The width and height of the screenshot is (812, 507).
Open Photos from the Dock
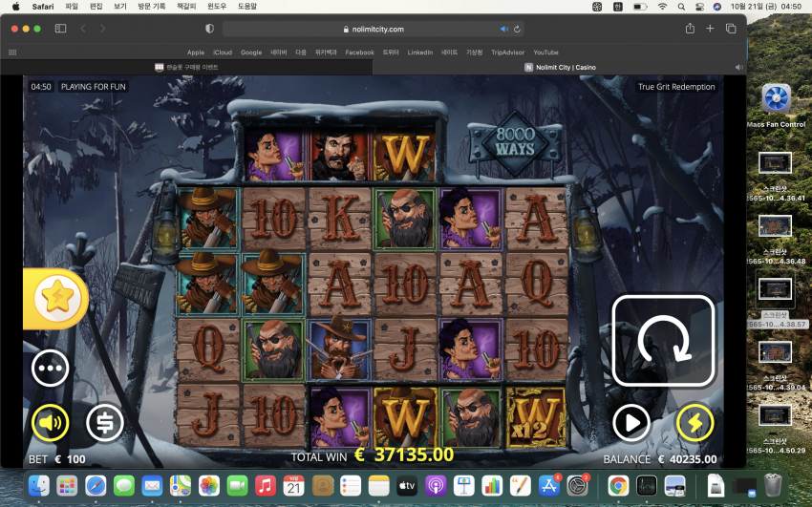(x=208, y=486)
